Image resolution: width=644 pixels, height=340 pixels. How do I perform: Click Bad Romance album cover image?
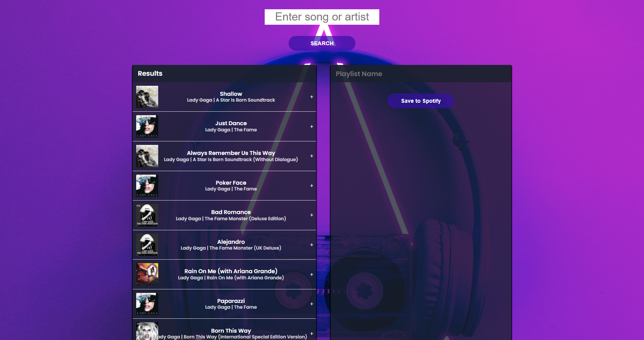(x=147, y=215)
